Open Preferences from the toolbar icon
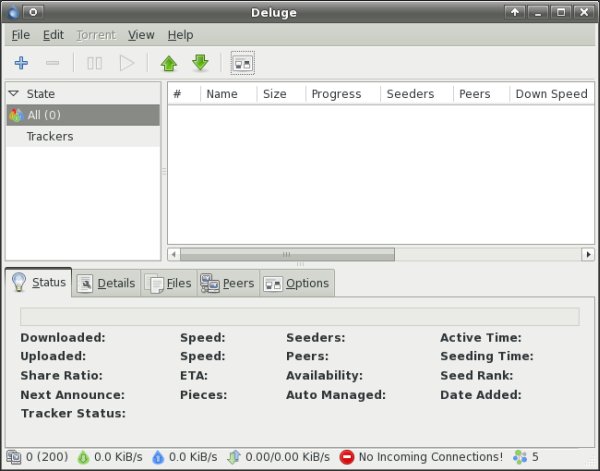This screenshot has height=471, width=600. (x=242, y=63)
